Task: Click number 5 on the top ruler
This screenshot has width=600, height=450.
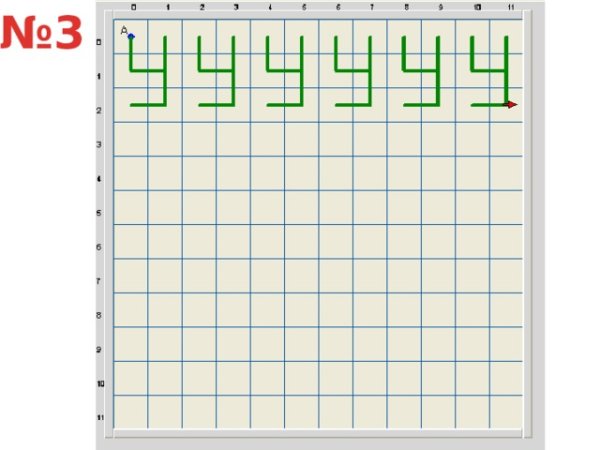Action: tap(304, 8)
